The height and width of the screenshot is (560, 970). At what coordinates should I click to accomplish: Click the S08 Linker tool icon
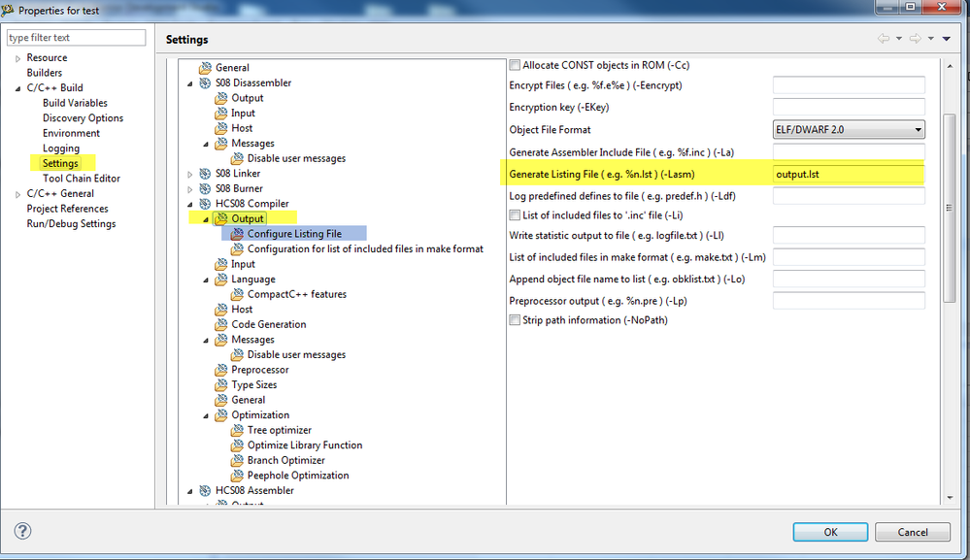205,174
